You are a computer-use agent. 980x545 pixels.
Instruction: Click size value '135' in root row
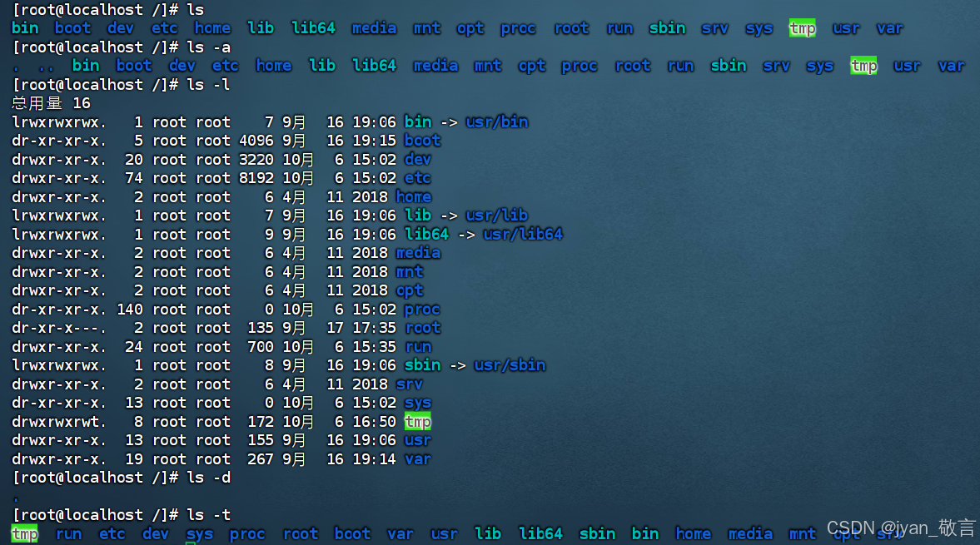[x=261, y=329]
